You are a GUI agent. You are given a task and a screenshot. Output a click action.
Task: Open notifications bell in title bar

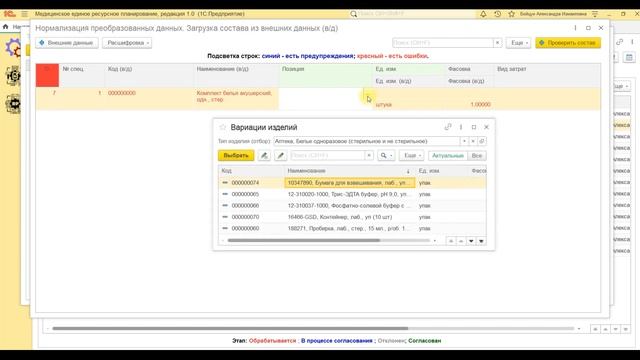tap(483, 14)
